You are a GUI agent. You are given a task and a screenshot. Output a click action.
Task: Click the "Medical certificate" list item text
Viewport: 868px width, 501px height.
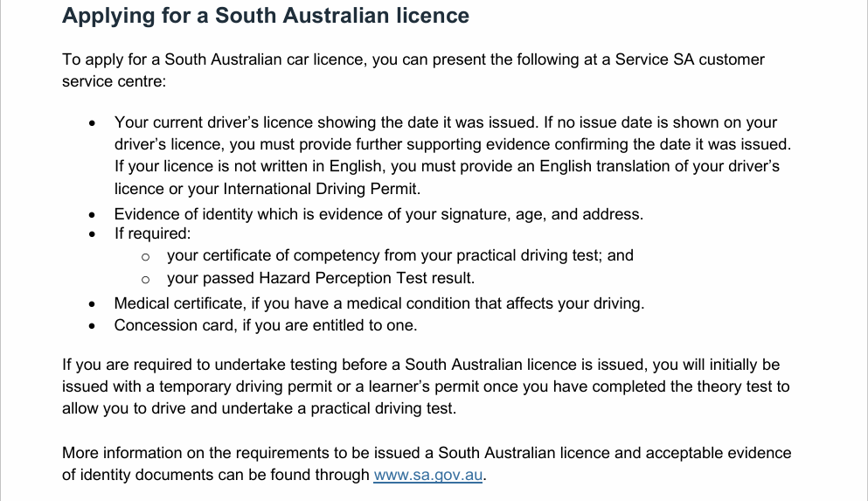point(378,303)
